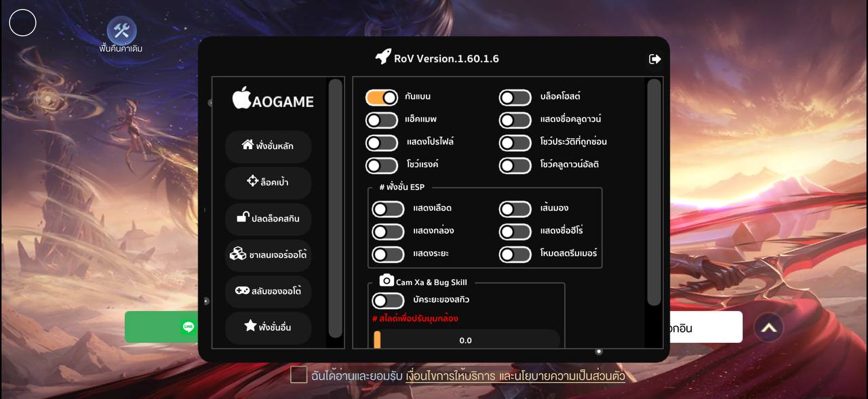Enable the แฮ็คแมพ toggle
Image resolution: width=868 pixels, height=399 pixels.
tap(382, 121)
